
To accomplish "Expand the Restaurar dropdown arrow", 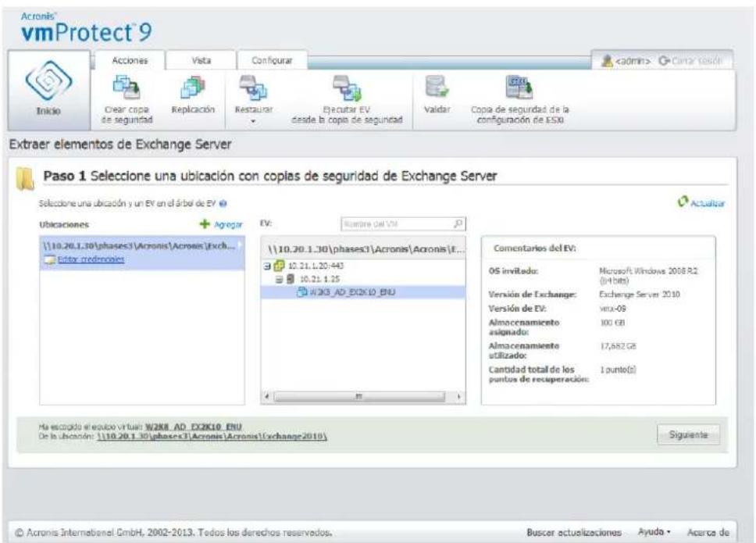I will (x=253, y=121).
